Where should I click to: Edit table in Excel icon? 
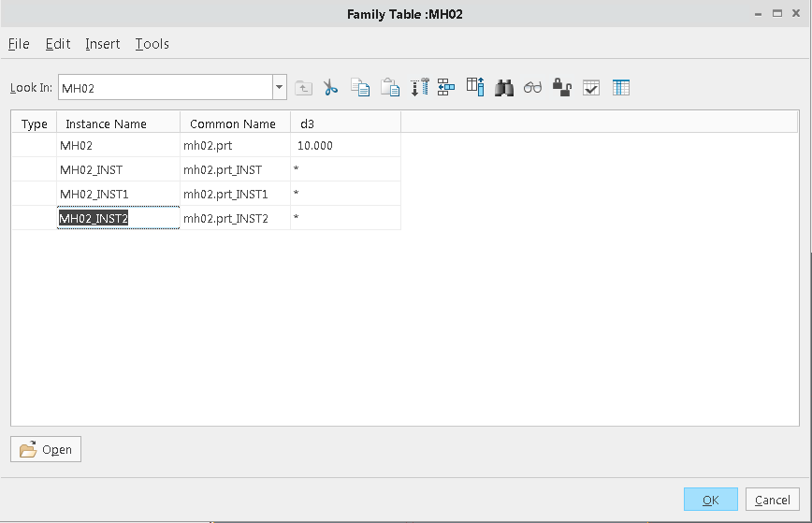(x=621, y=88)
